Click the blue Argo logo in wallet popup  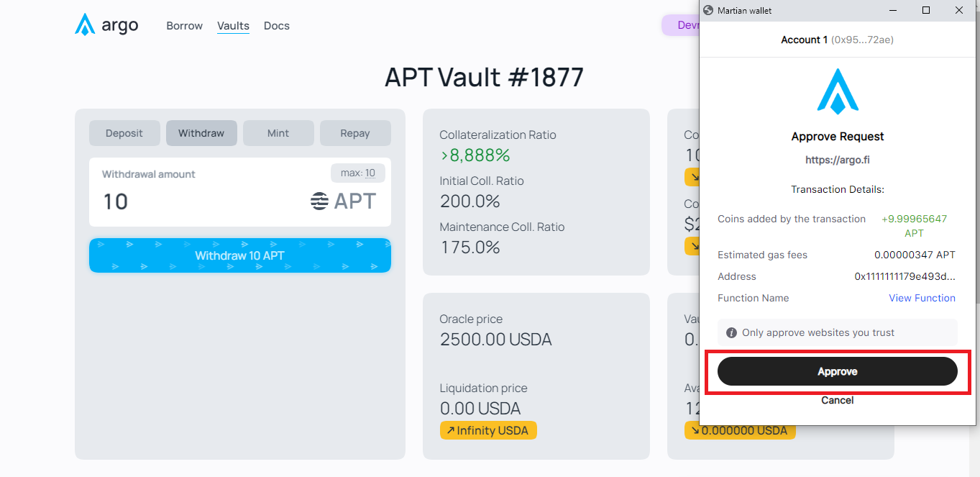(x=838, y=92)
